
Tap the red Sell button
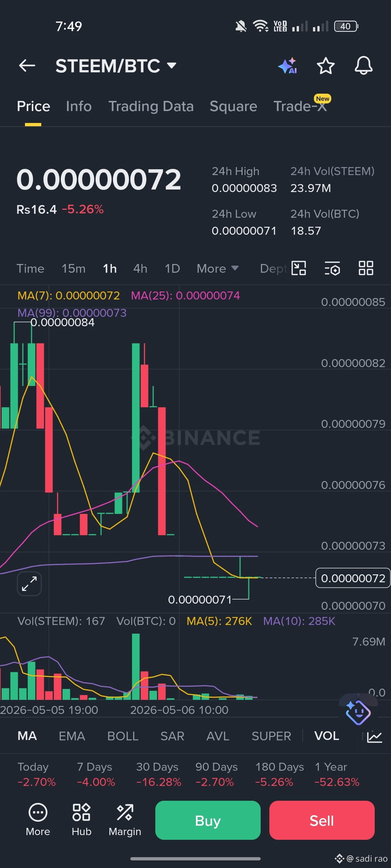pyautogui.click(x=322, y=820)
